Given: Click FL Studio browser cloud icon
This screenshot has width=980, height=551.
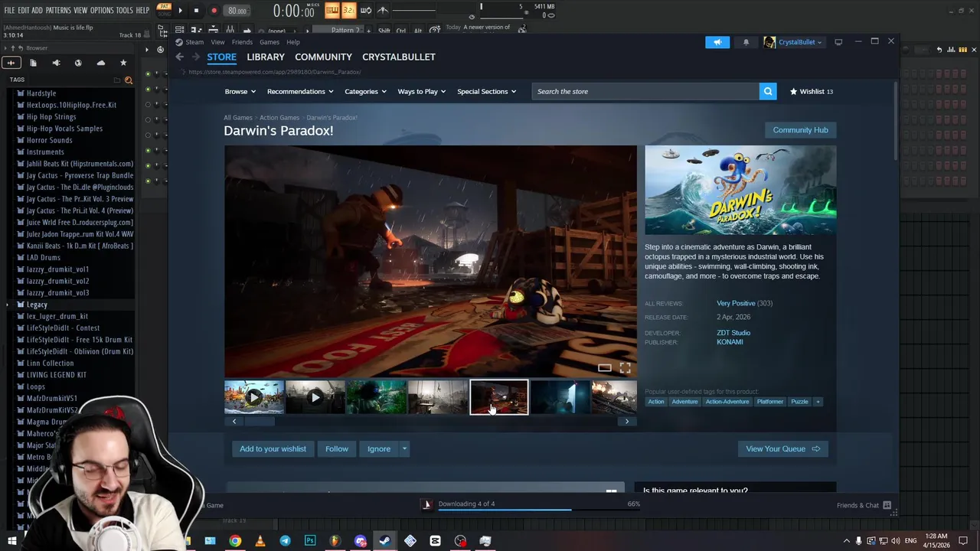Looking at the screenshot, I should [101, 63].
